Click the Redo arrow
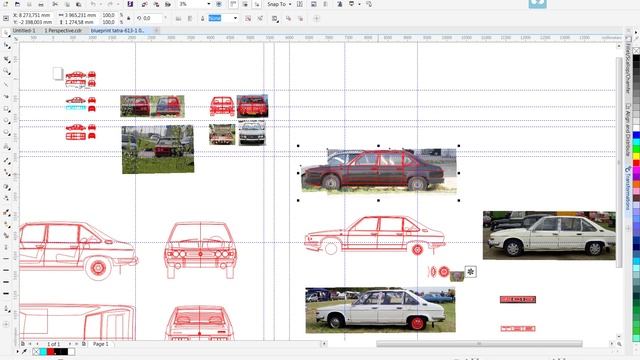 (110, 4)
